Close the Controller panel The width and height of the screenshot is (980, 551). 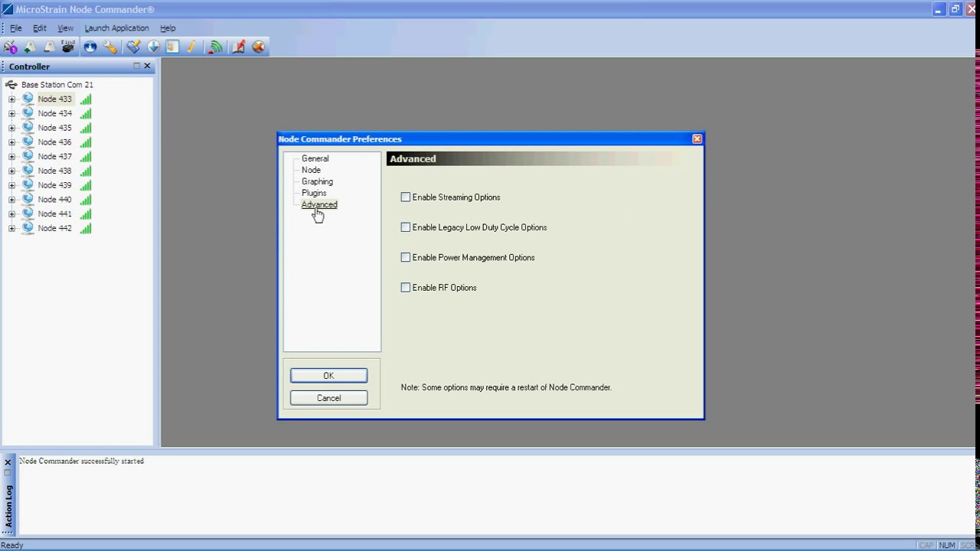click(x=148, y=66)
